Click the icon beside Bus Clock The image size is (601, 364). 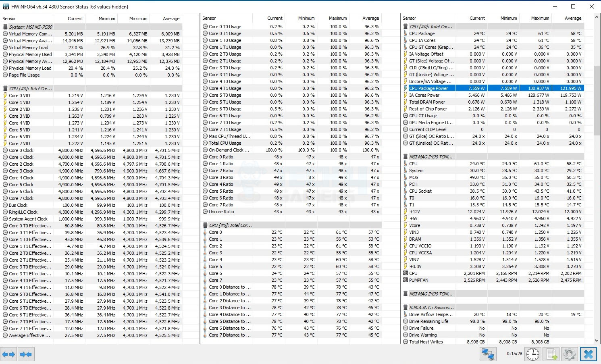coord(5,205)
